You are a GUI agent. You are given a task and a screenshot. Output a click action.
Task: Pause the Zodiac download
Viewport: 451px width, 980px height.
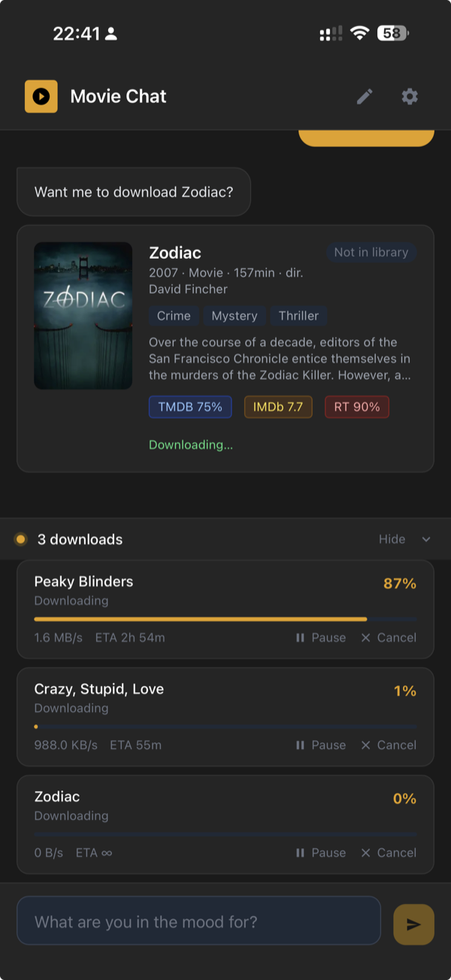(322, 852)
